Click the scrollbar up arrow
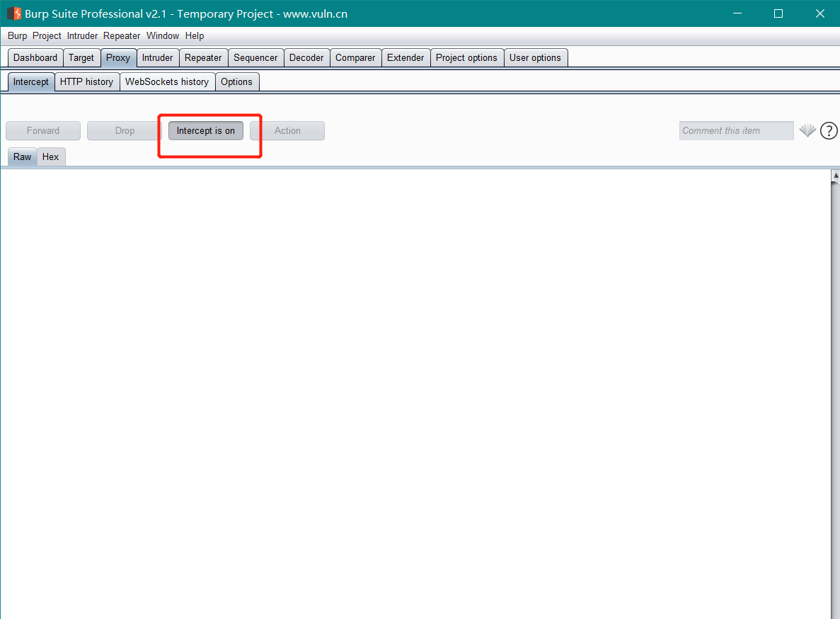Image resolution: width=840 pixels, height=619 pixels. click(835, 176)
